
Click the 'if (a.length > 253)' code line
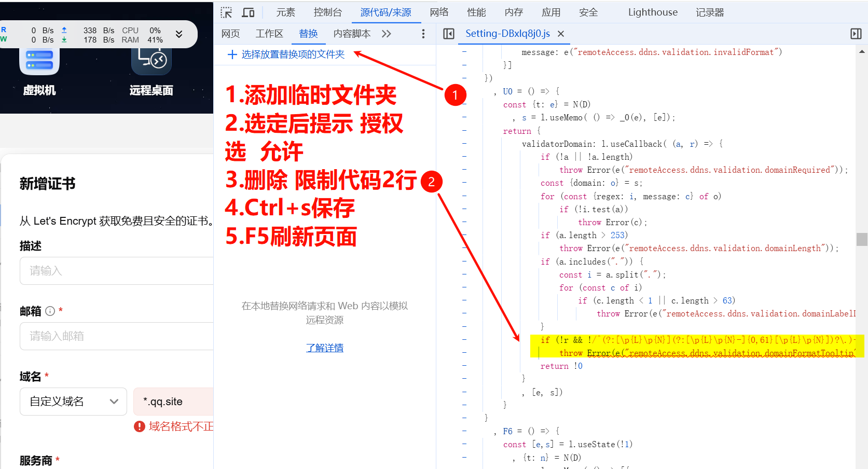(584, 236)
